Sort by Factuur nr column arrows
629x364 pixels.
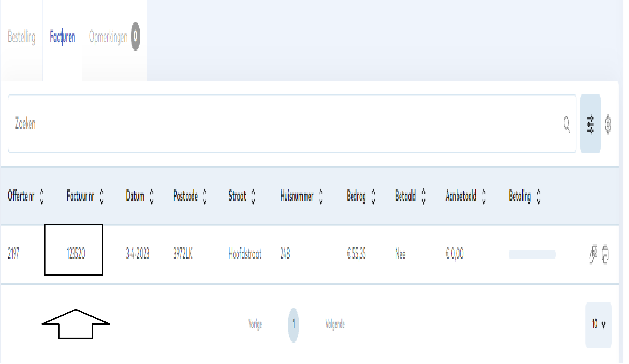(102, 197)
